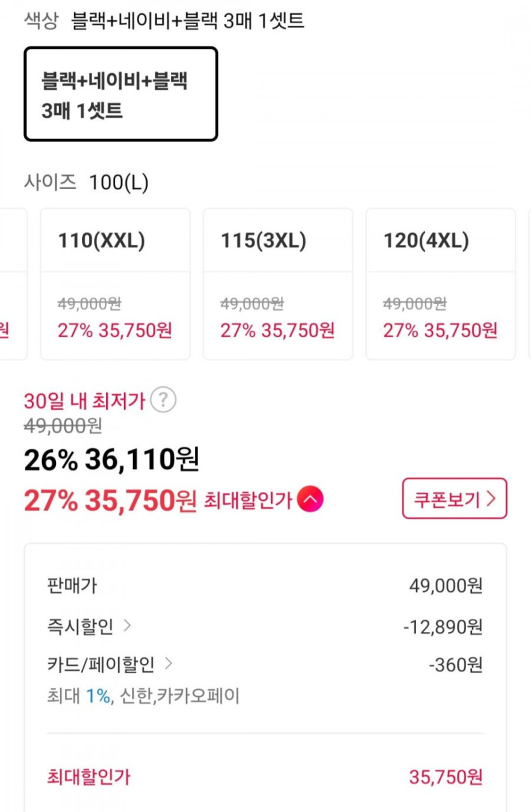Click the partially visible size card on the left edge
This screenshot has width=531, height=812.
[x=11, y=284]
